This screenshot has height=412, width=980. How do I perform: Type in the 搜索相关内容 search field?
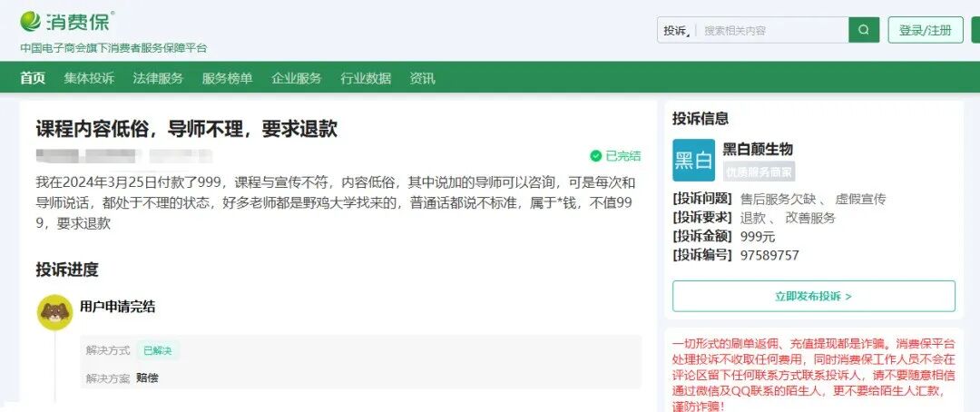pyautogui.click(x=771, y=30)
